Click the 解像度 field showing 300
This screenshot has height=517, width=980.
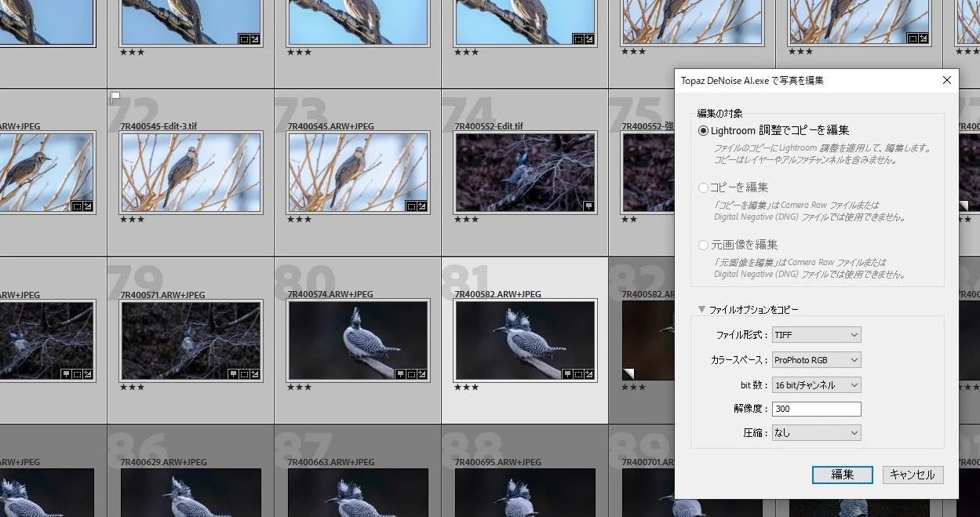tap(816, 409)
